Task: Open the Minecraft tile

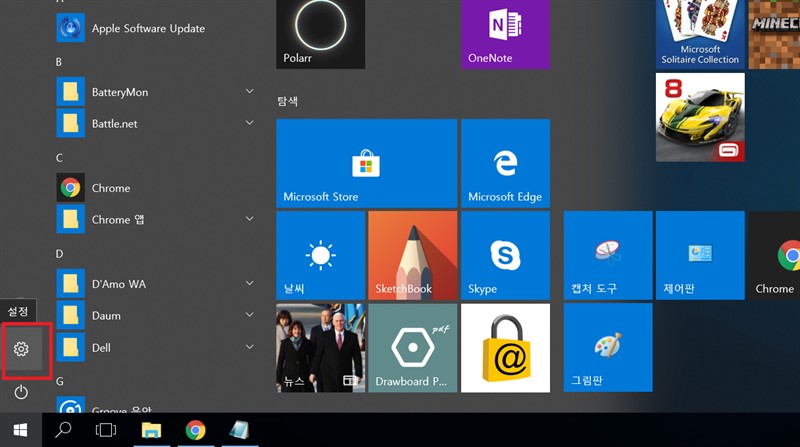Action: [774, 34]
